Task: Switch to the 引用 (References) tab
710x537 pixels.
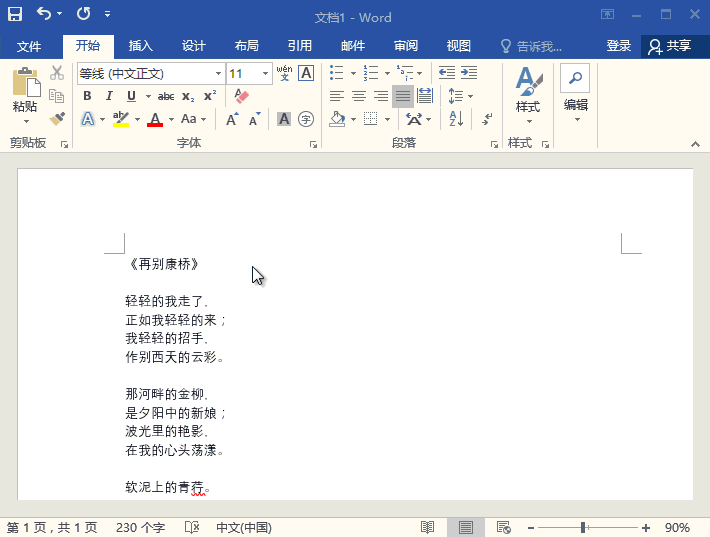Action: click(x=300, y=46)
